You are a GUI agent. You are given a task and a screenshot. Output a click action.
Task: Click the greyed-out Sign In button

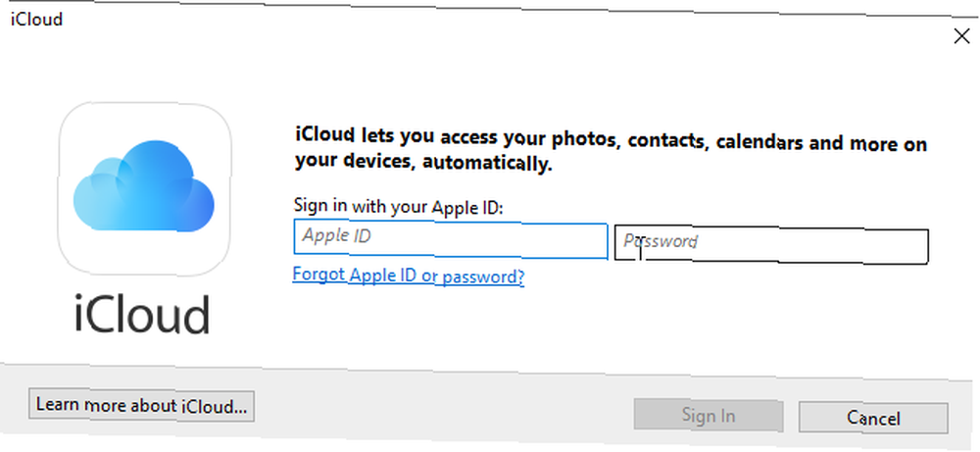point(709,415)
